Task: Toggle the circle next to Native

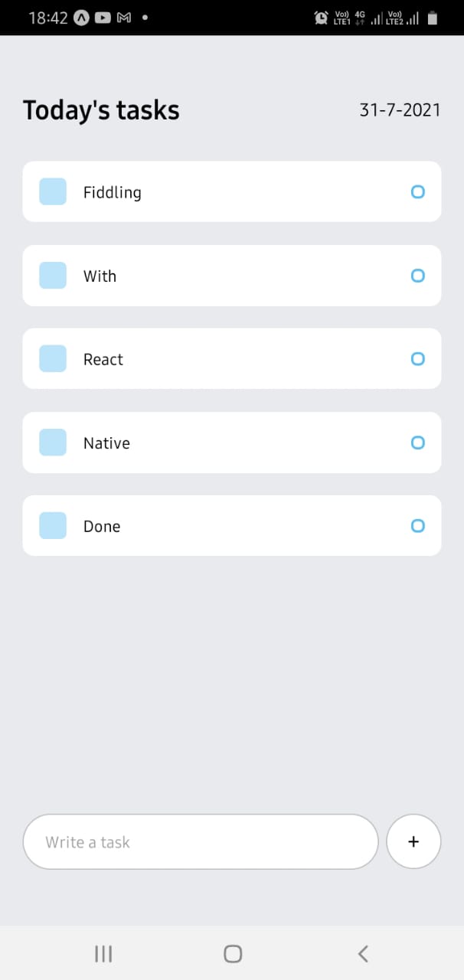Action: [x=417, y=442]
